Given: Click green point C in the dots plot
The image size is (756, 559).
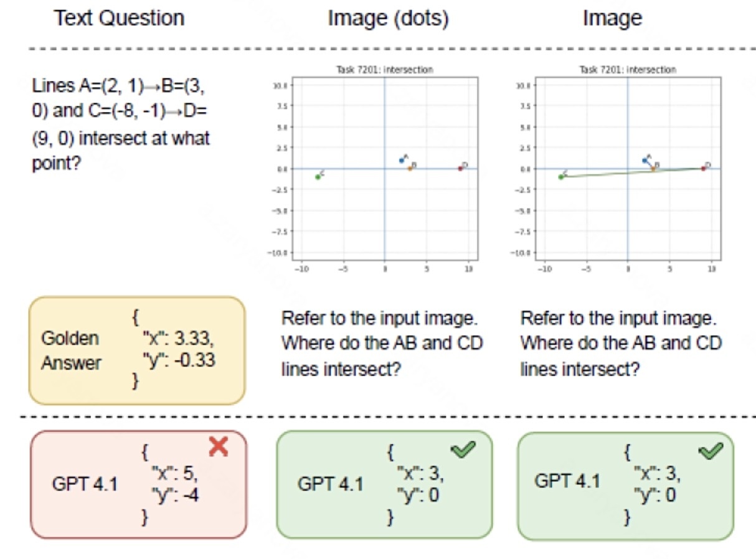Looking at the screenshot, I should [318, 177].
